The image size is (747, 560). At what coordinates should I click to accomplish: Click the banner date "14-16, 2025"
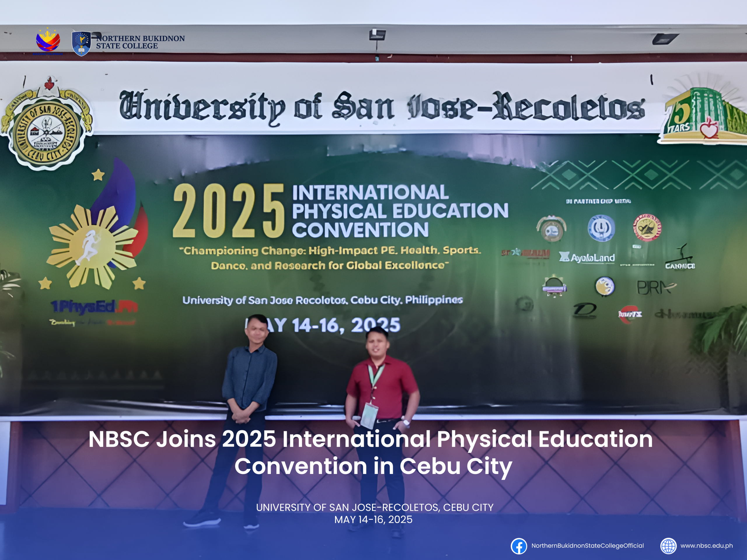346,325
